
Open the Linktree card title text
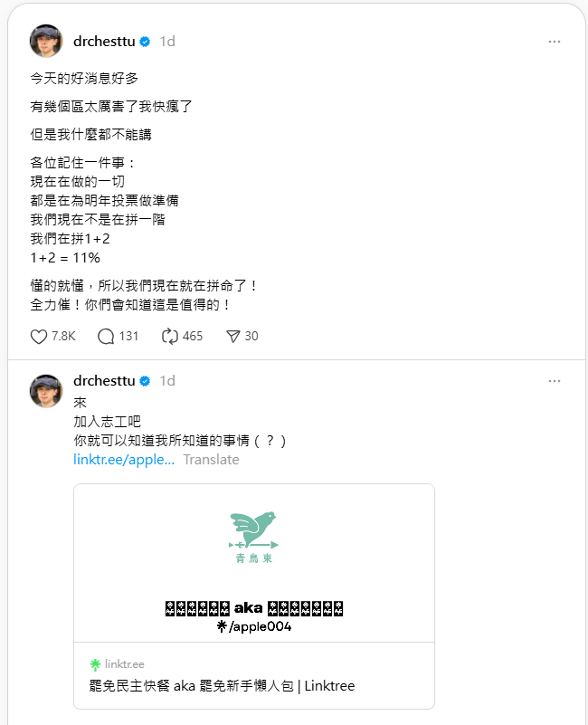click(222, 686)
